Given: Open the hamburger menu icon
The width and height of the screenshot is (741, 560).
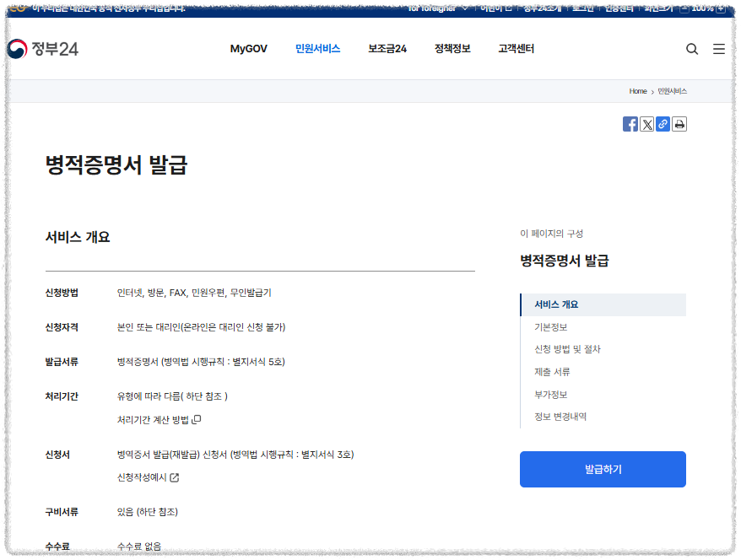Looking at the screenshot, I should click(718, 49).
